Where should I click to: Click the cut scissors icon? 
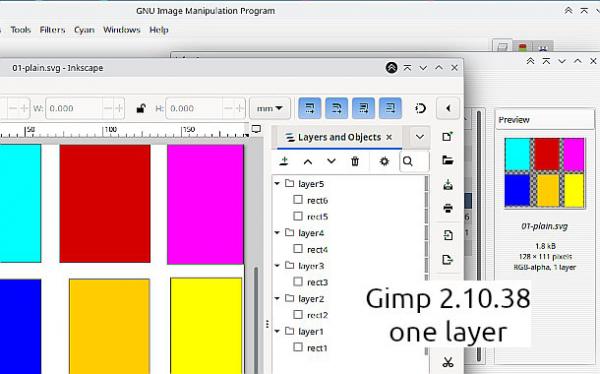[x=448, y=362]
